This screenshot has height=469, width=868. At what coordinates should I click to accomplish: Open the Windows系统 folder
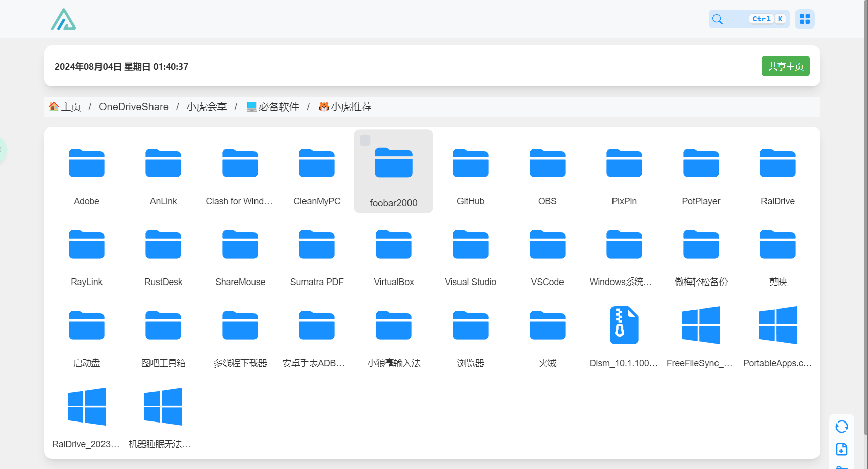(x=624, y=252)
